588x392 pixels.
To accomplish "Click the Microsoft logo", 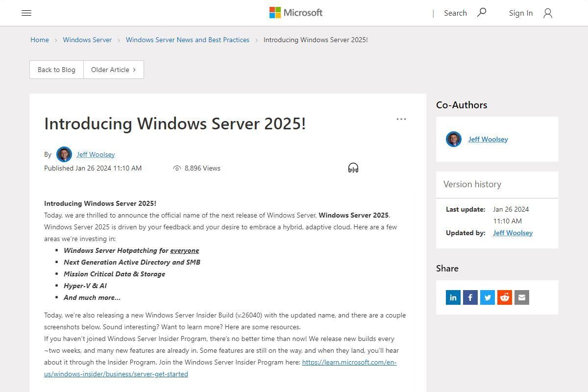I will 296,13.
